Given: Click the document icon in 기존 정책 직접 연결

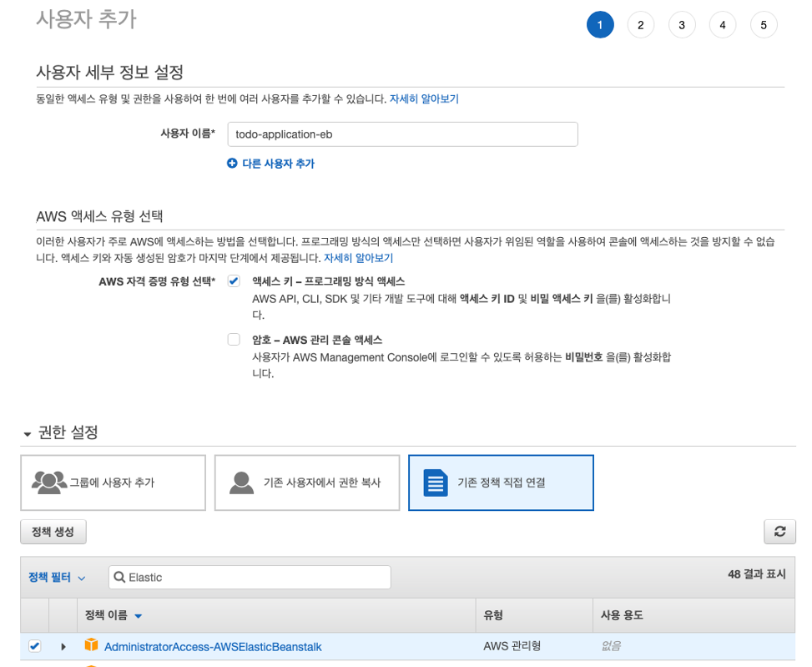Looking at the screenshot, I should [x=436, y=483].
